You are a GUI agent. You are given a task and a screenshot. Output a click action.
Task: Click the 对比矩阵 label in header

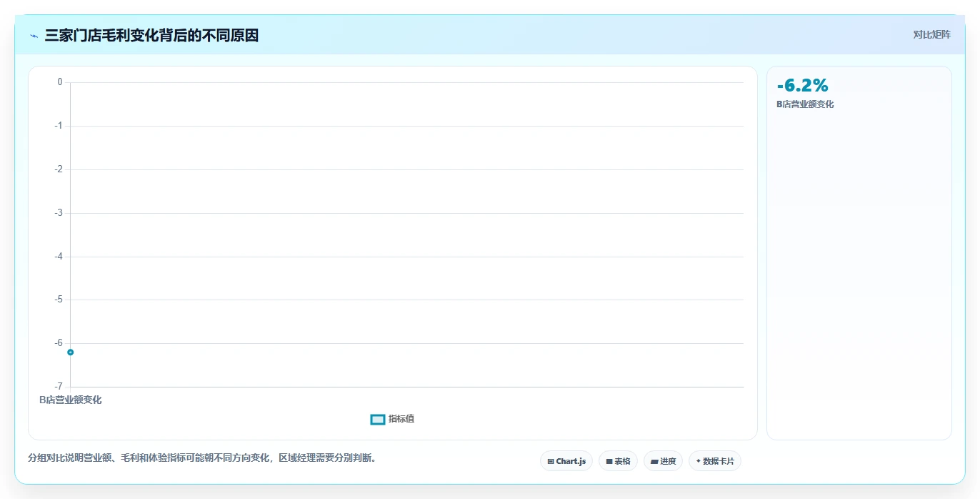coord(931,34)
